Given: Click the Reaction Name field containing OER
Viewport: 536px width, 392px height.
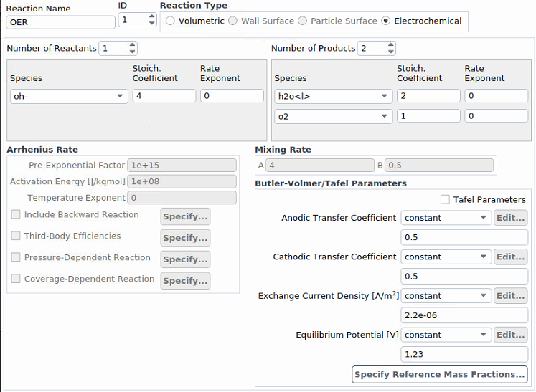Looking at the screenshot, I should click(x=60, y=22).
